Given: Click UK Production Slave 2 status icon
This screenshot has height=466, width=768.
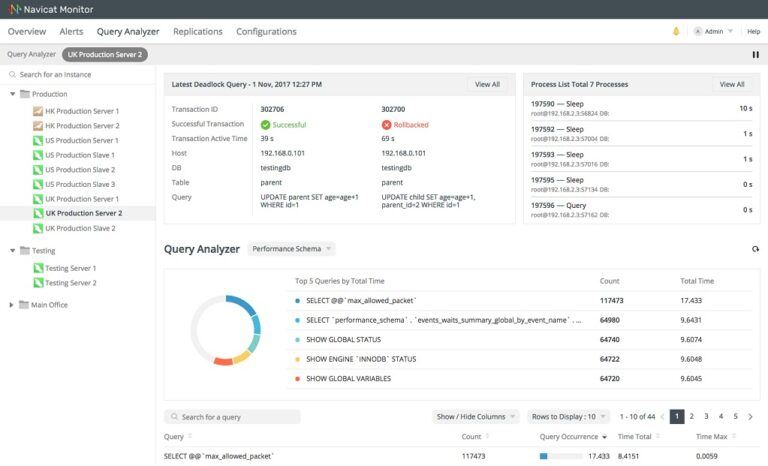Looking at the screenshot, I should click(x=38, y=228).
